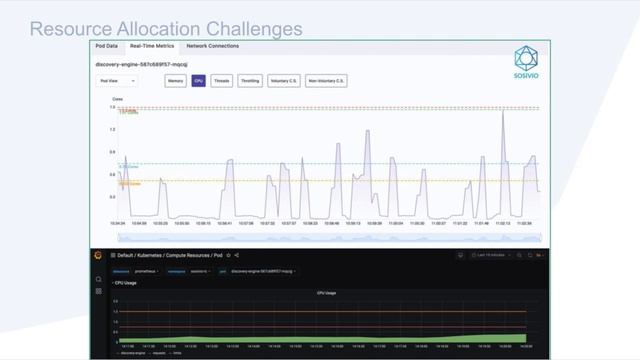Click the Default / Kubernetes / Compute Resources breadcrumb
This screenshot has width=640, height=360.
pos(170,256)
